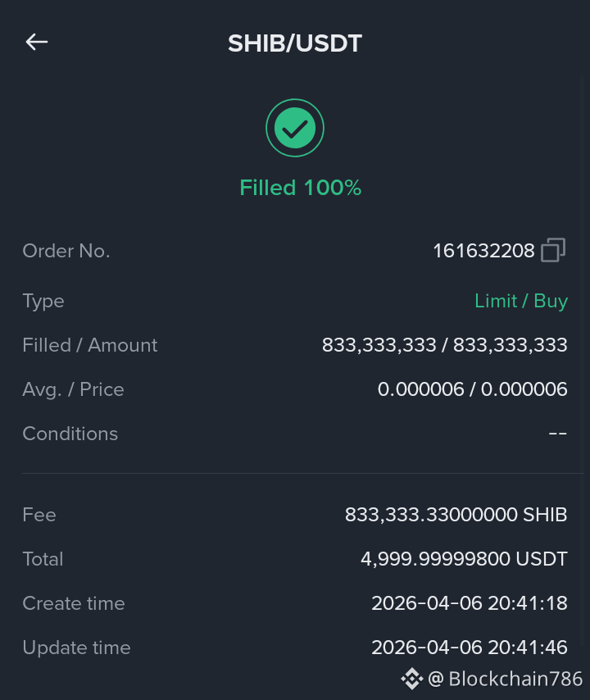Image resolution: width=590 pixels, height=700 pixels.
Task: Click the Order No. label
Action: click(66, 251)
